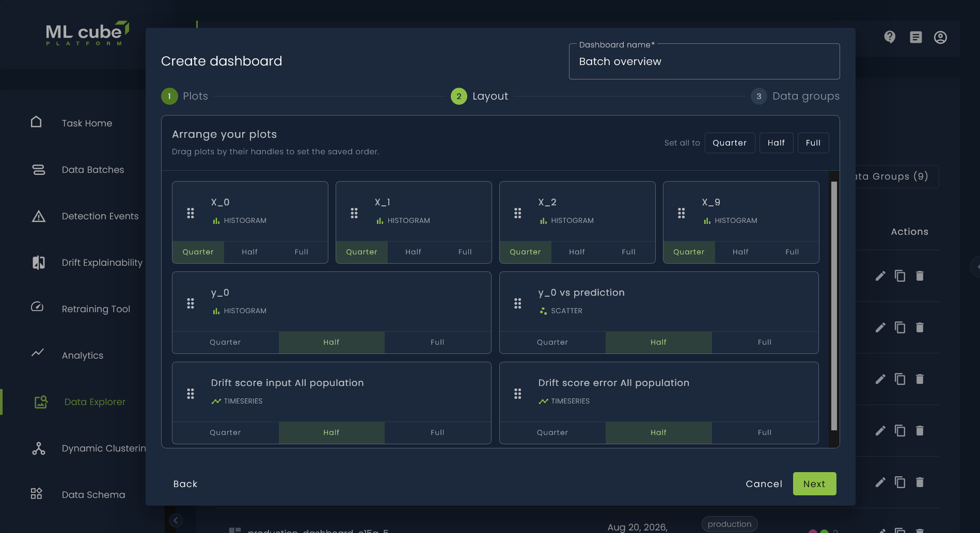Set X_9 plot size to Half
Screen dimensions: 980x533
(740, 252)
